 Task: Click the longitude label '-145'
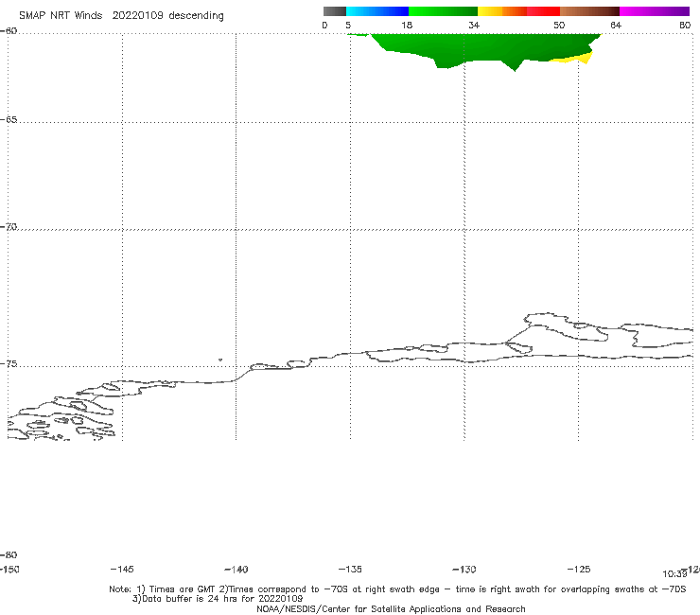[121, 569]
